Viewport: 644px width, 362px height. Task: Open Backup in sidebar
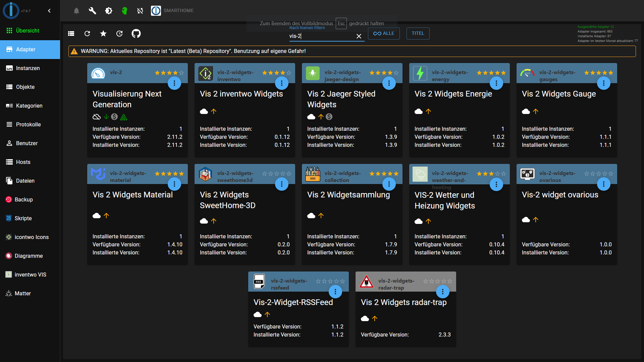[23, 199]
